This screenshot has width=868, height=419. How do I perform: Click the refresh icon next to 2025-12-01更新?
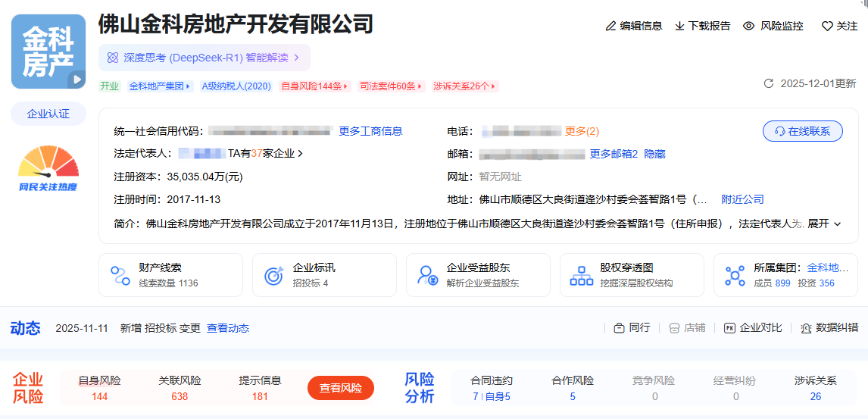(768, 83)
